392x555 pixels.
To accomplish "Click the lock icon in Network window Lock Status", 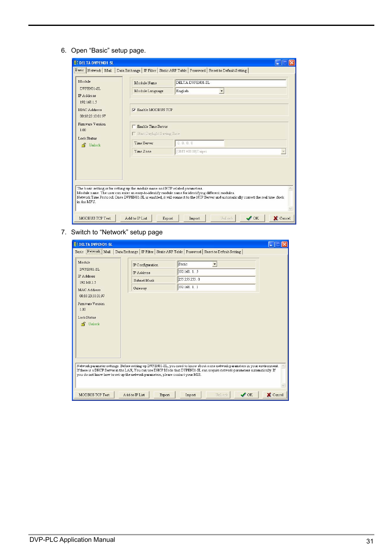I will click(x=83, y=324).
